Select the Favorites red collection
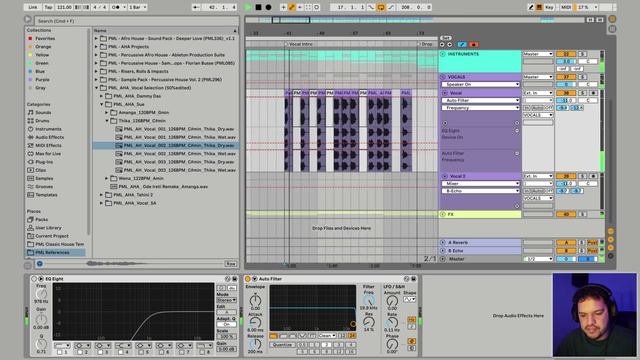Image resolution: width=640 pixels, height=360 pixels. [x=45, y=38]
